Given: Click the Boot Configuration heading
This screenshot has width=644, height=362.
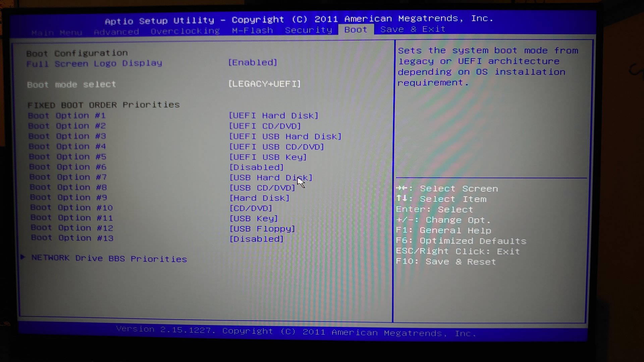Looking at the screenshot, I should tap(77, 53).
